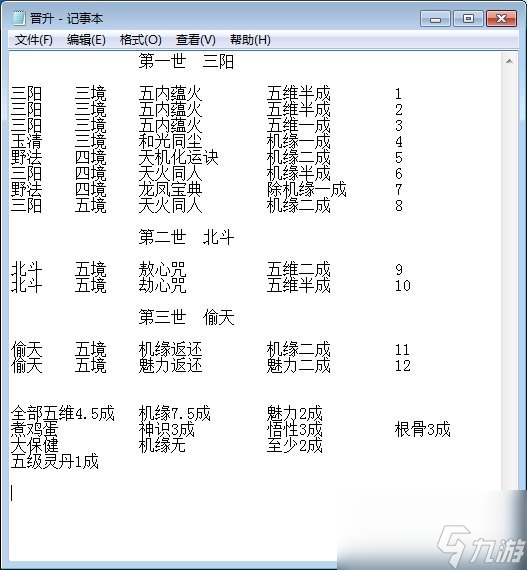Click the text 五级灵丹1成
This screenshot has width=527, height=570.
[x=55, y=461]
